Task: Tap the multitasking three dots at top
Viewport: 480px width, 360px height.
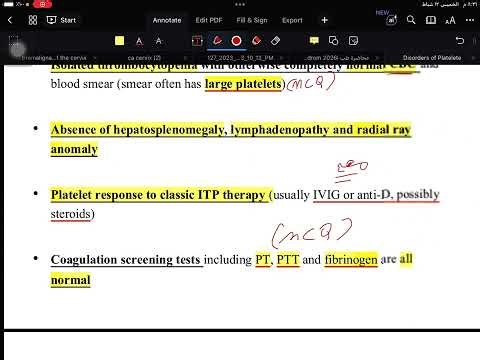Action: [x=240, y=4]
